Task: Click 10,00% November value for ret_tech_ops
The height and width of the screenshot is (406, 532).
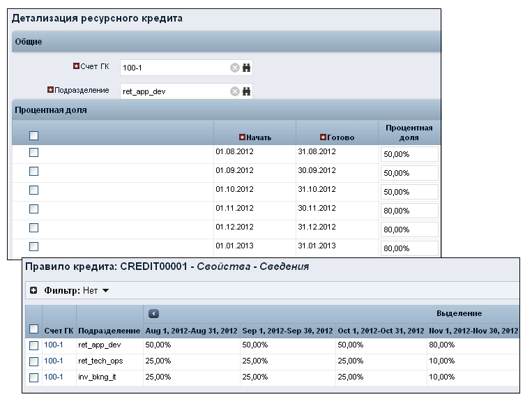Action: pos(442,361)
